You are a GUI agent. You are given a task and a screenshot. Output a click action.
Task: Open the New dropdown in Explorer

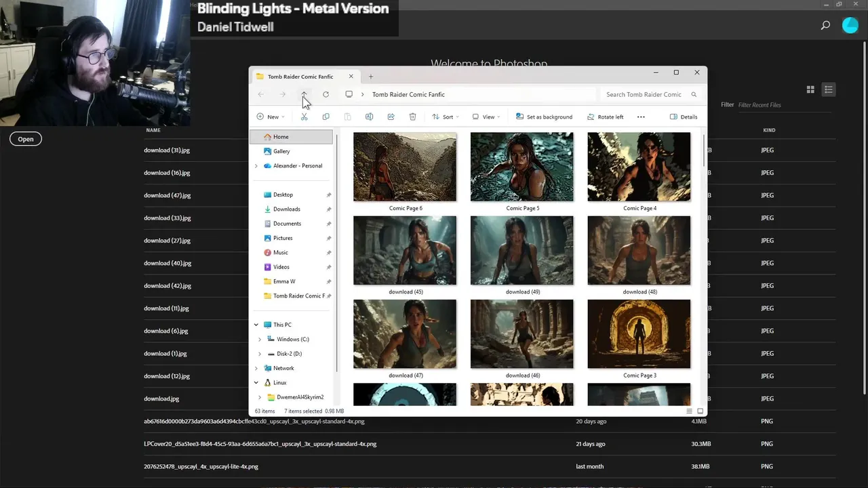tap(271, 117)
